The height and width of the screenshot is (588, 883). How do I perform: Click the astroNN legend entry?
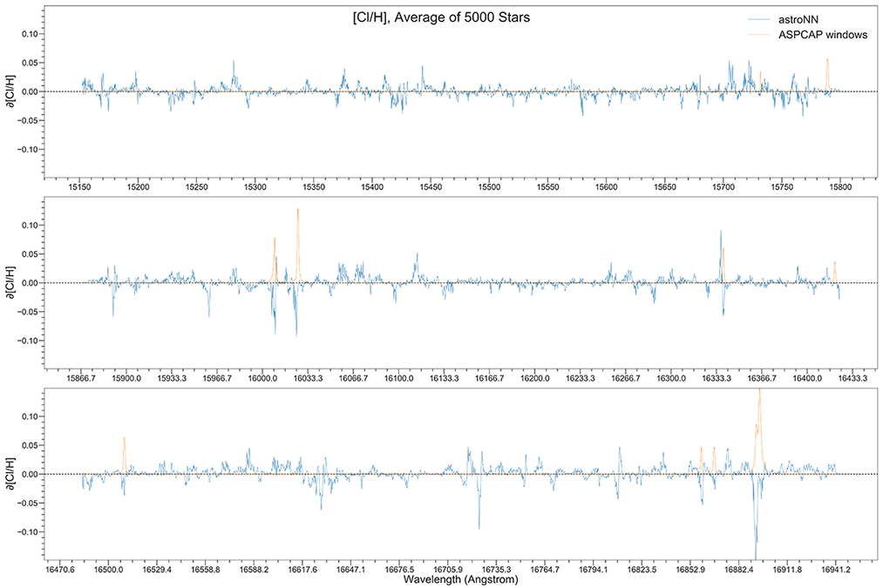783,20
